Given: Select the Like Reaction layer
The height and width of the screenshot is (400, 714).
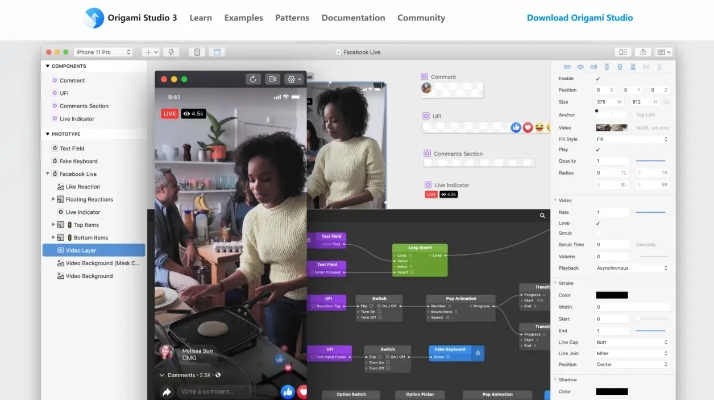Looking at the screenshot, I should (x=82, y=187).
